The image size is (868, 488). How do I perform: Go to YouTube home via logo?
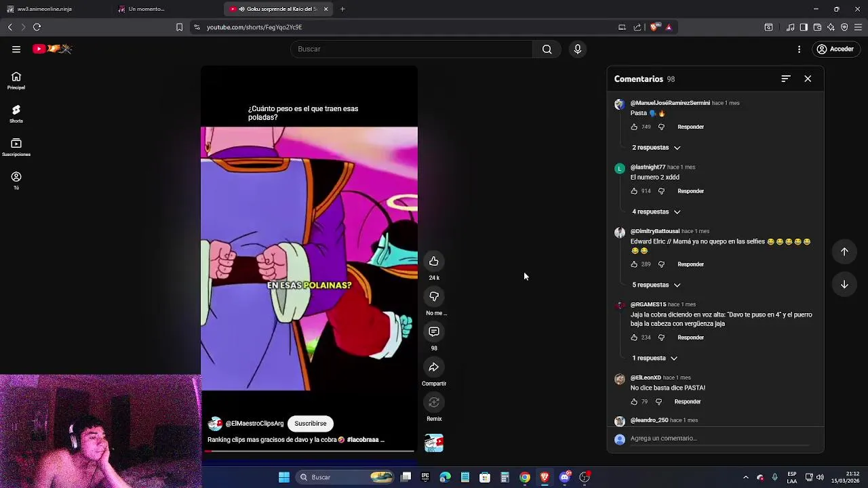pos(52,49)
